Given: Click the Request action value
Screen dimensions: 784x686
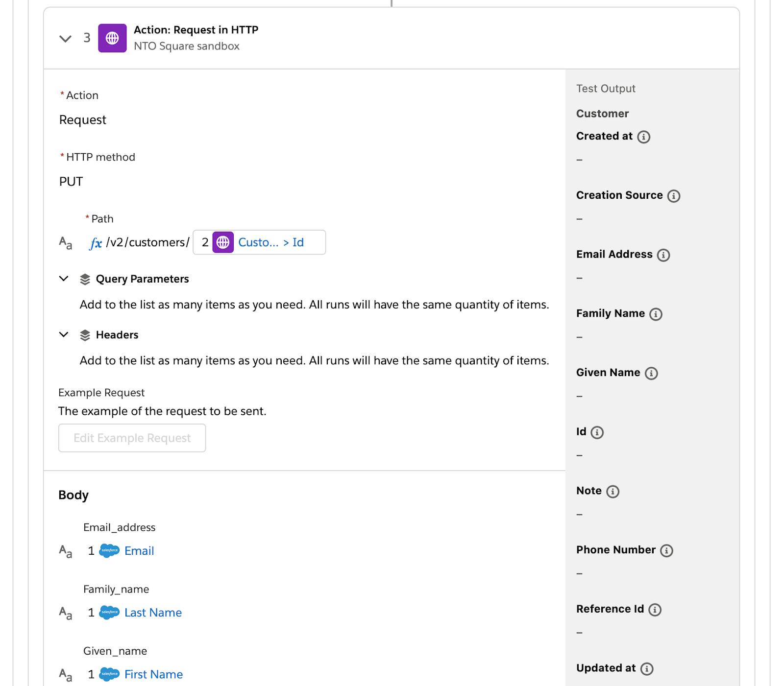Looking at the screenshot, I should tap(83, 120).
